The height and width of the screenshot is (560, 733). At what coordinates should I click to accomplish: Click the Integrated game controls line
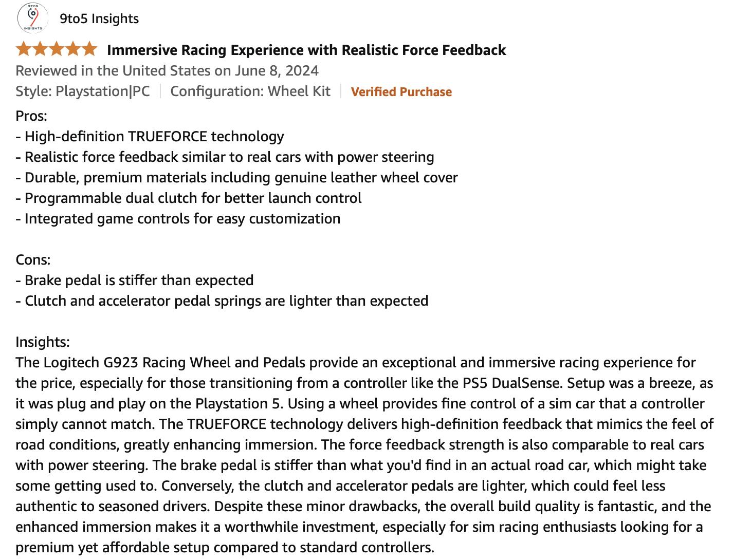pyautogui.click(x=178, y=219)
